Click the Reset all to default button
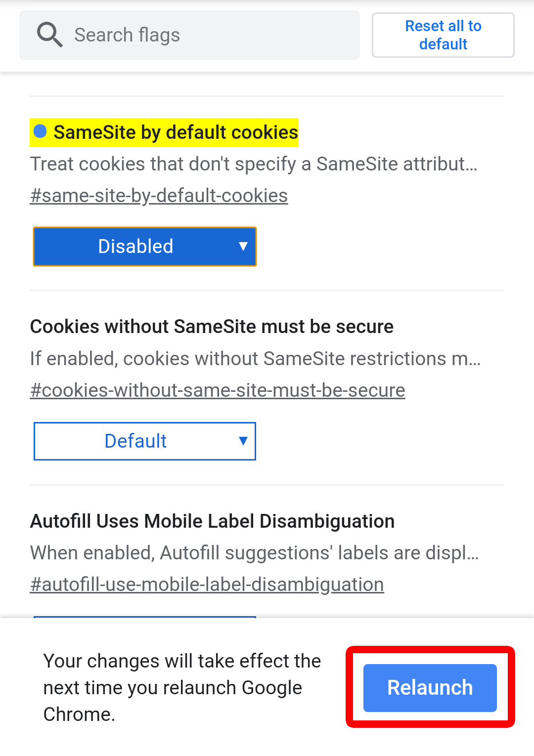The height and width of the screenshot is (756, 534). point(443,35)
